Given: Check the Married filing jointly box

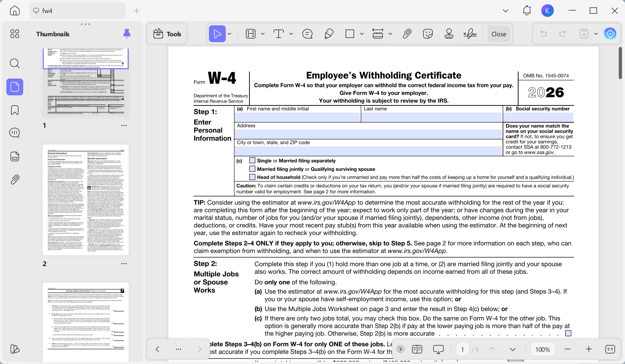Looking at the screenshot, I should click(x=252, y=169).
